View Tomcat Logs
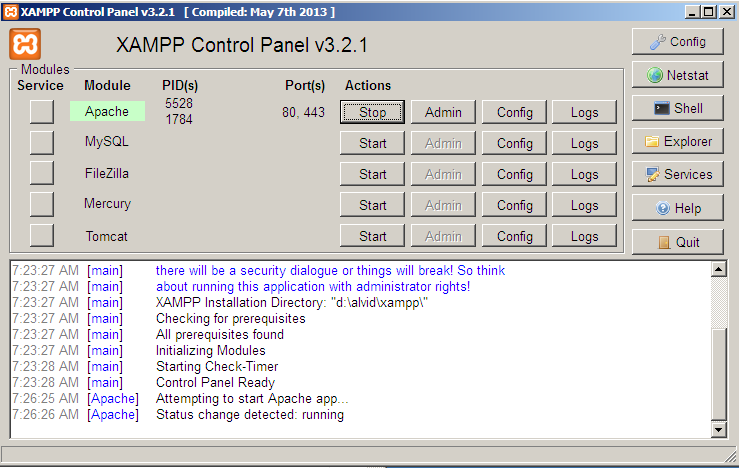This screenshot has width=739, height=468. click(584, 236)
